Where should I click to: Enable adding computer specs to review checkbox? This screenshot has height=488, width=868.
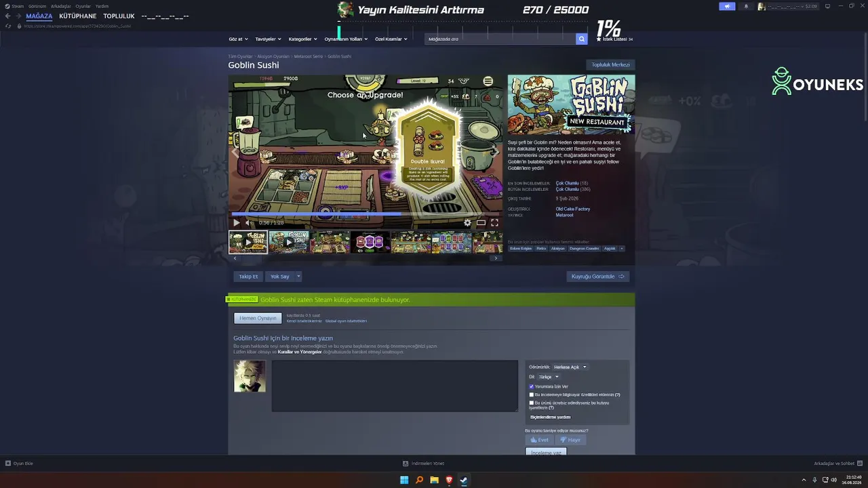[532, 394]
